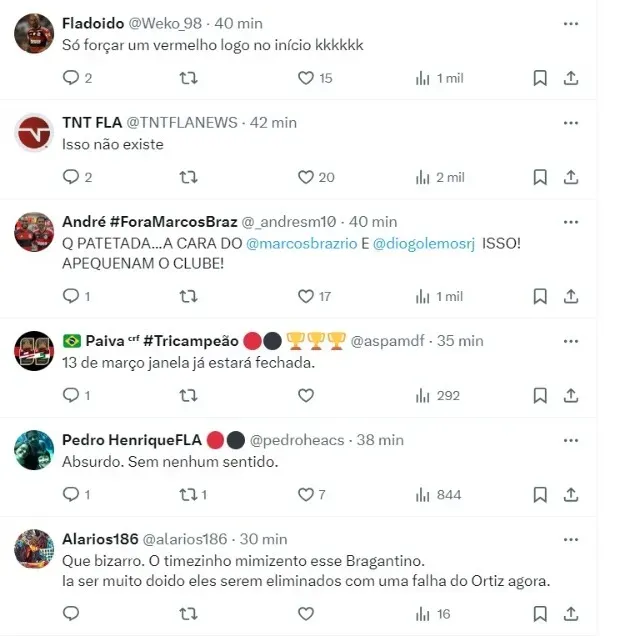Open the @marcosbrazrio mention link
The height and width of the screenshot is (636, 618).
[302, 243]
